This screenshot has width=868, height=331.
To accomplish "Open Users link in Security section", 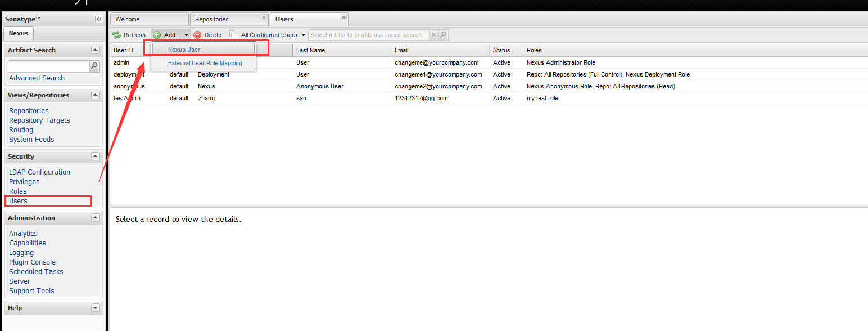I will click(x=18, y=201).
